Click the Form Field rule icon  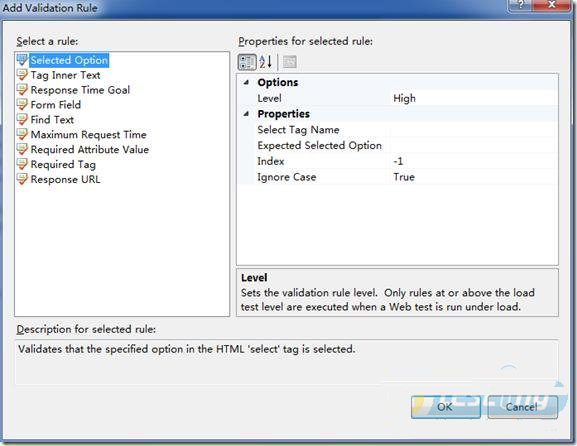click(x=22, y=105)
